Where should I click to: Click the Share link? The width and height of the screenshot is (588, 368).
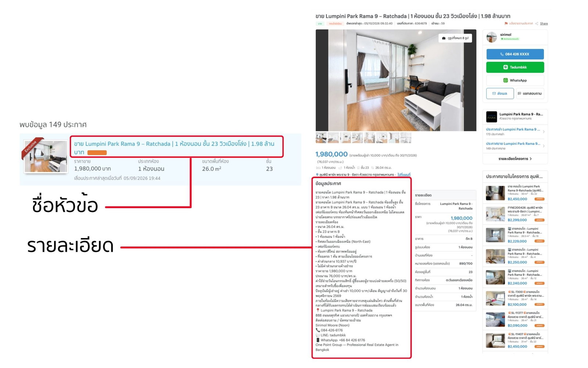(x=544, y=24)
